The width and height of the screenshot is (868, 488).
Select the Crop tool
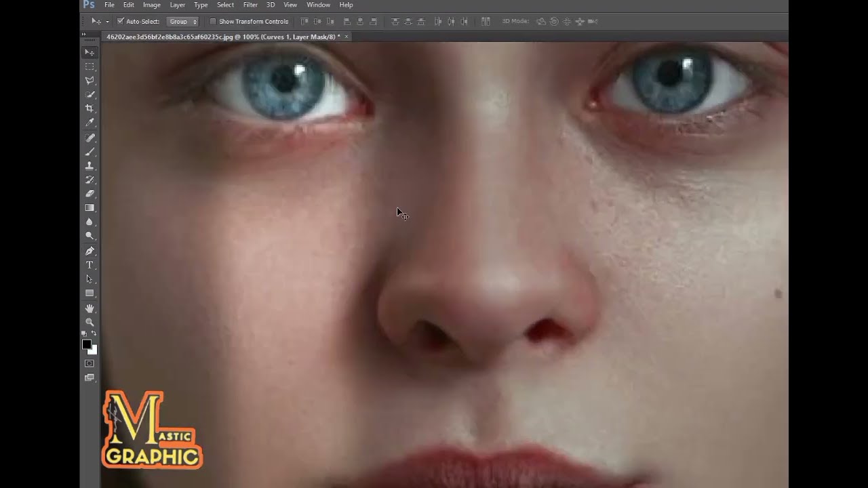click(90, 108)
